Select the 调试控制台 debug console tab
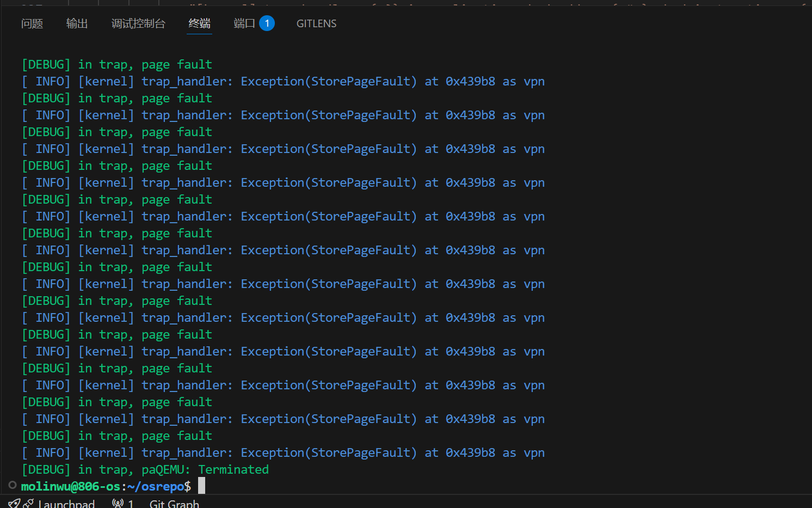This screenshot has width=812, height=508. (x=138, y=23)
